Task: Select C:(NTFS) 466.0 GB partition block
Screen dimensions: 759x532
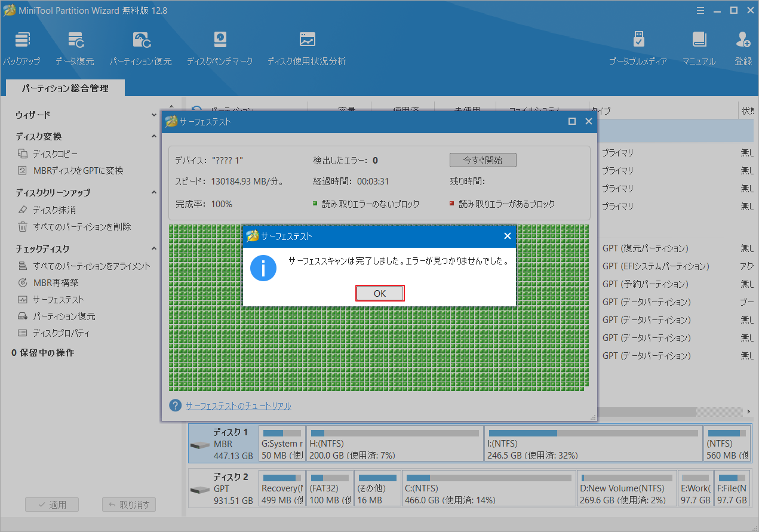Action: pos(488,488)
